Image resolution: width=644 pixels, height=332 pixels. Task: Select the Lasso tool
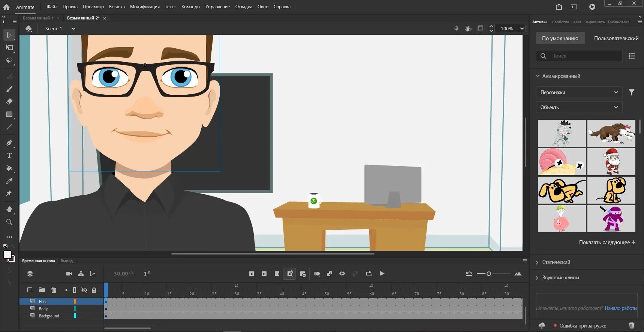pos(9,60)
